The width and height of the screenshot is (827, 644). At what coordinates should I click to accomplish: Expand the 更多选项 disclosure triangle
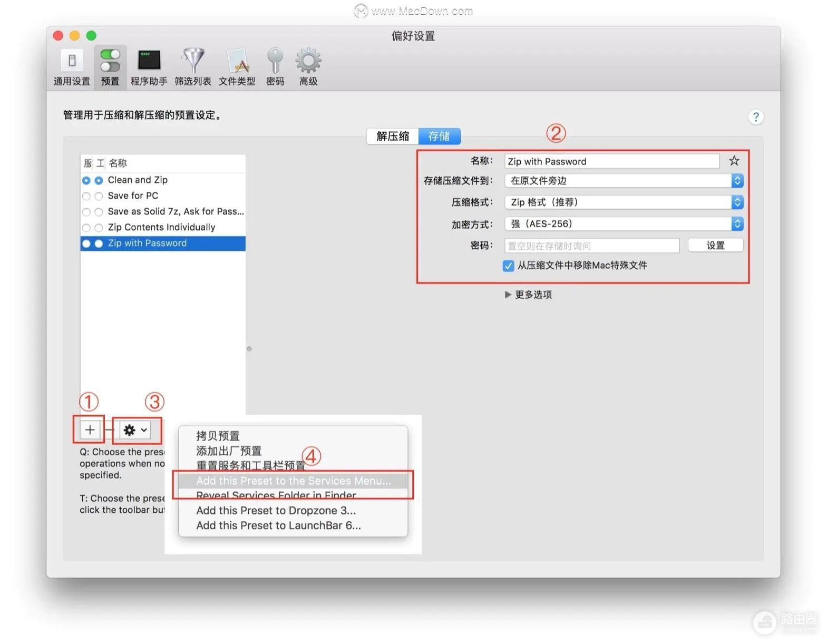click(508, 295)
